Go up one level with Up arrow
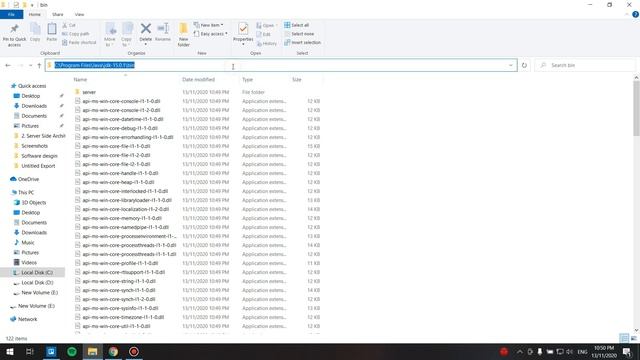 coord(39,65)
